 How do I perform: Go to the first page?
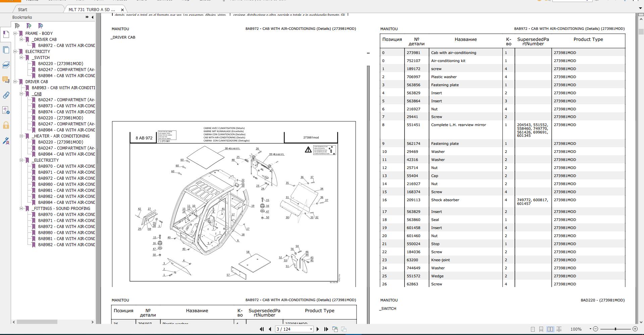(262, 329)
